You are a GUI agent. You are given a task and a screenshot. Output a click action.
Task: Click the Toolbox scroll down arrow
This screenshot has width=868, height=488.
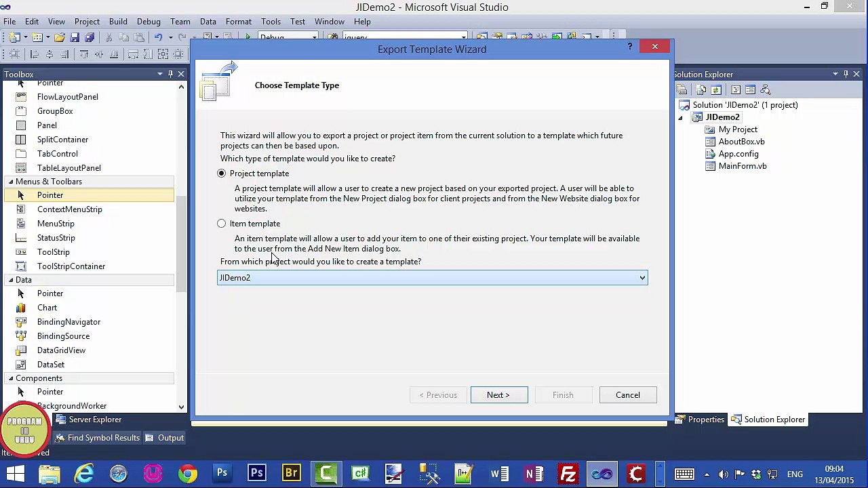[181, 407]
